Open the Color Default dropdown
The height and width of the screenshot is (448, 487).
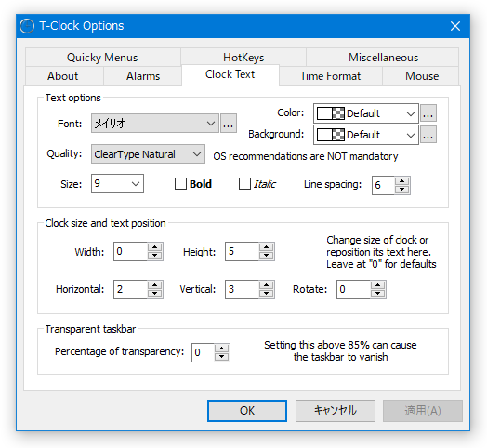(366, 113)
